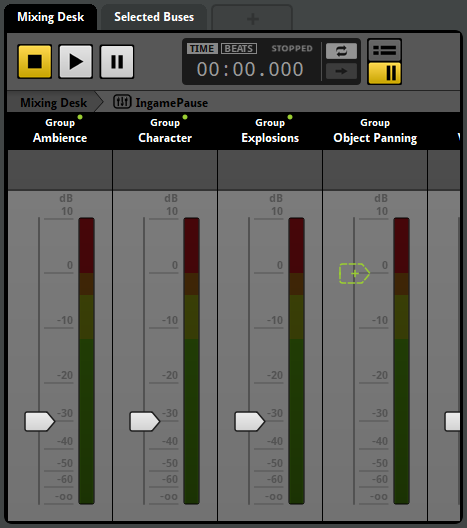Image resolution: width=467 pixels, height=528 pixels.
Task: Select the Ambience group header
Action: pyautogui.click(x=60, y=131)
